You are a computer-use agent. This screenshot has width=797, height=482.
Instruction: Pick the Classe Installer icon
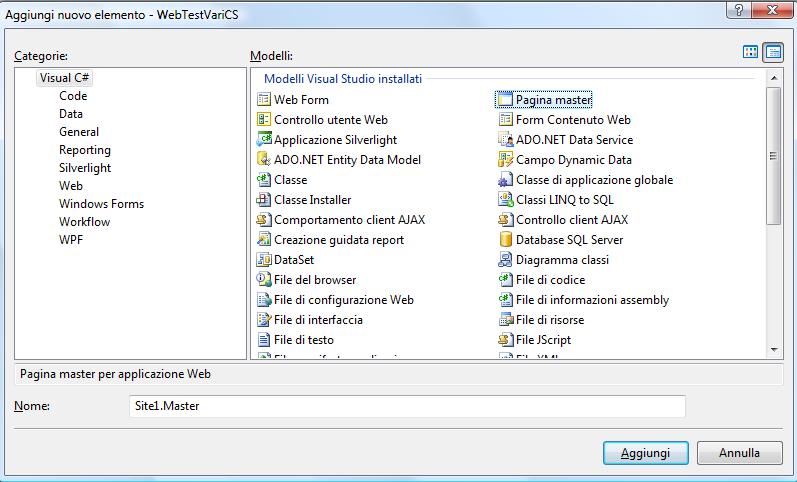[264, 199]
